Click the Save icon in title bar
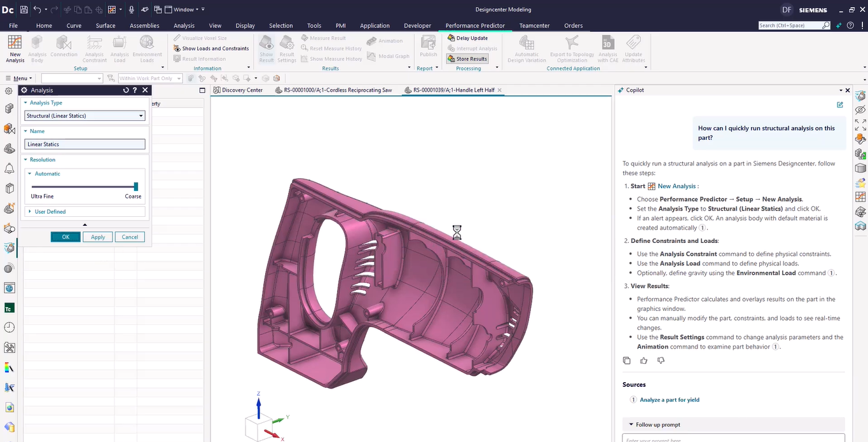The image size is (868, 442). tap(24, 10)
